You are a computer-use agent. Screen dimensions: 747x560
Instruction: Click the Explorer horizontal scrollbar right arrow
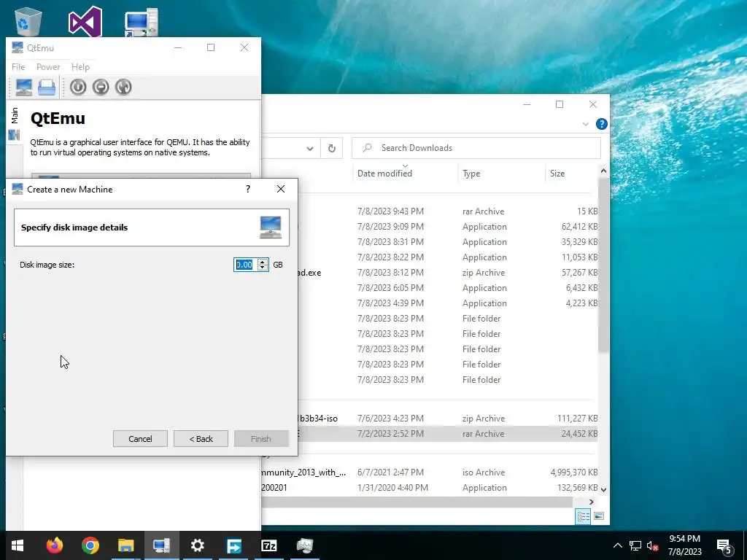(591, 502)
